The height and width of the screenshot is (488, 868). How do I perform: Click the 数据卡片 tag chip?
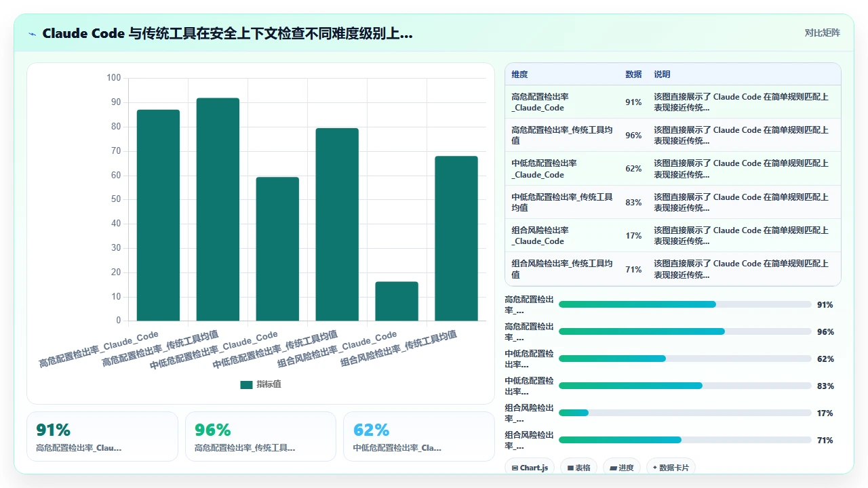coord(671,468)
